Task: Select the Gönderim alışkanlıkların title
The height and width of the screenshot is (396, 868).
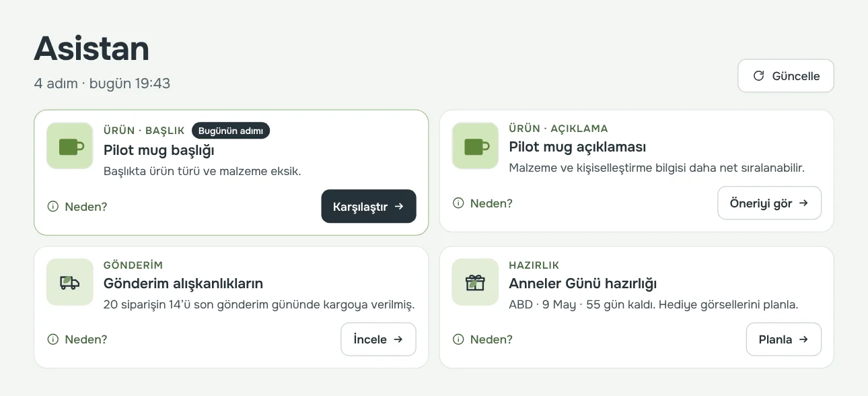Action: pyautogui.click(x=183, y=284)
